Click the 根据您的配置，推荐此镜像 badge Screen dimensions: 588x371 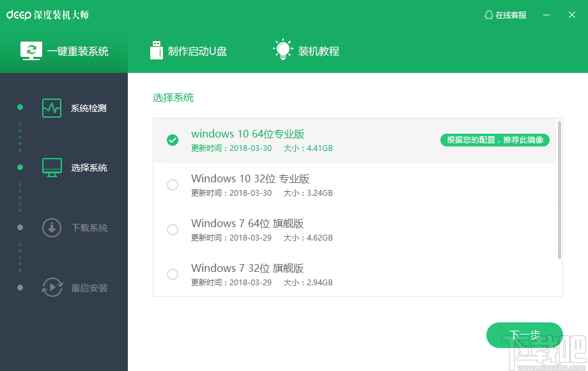tap(495, 139)
